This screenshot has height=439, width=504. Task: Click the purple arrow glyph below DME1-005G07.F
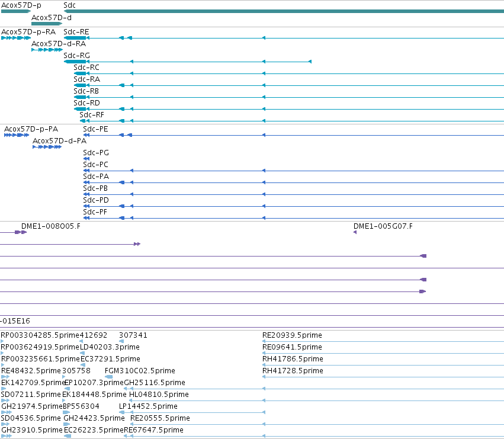355,232
